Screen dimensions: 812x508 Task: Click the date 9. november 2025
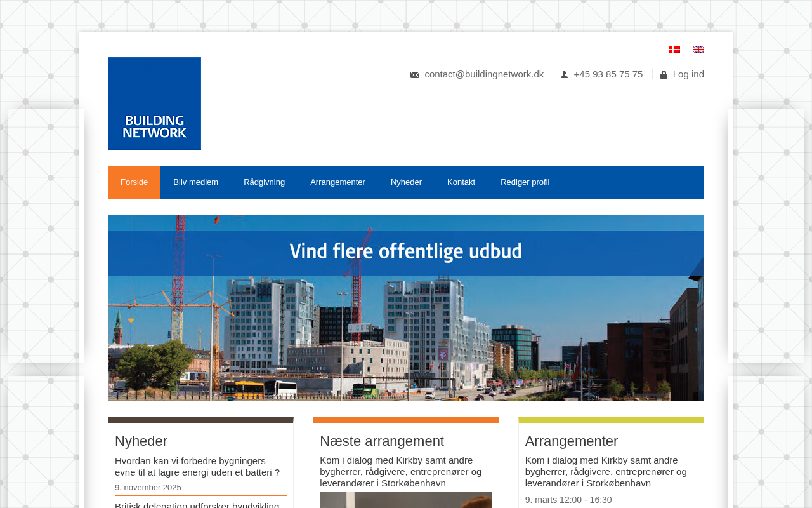(148, 488)
